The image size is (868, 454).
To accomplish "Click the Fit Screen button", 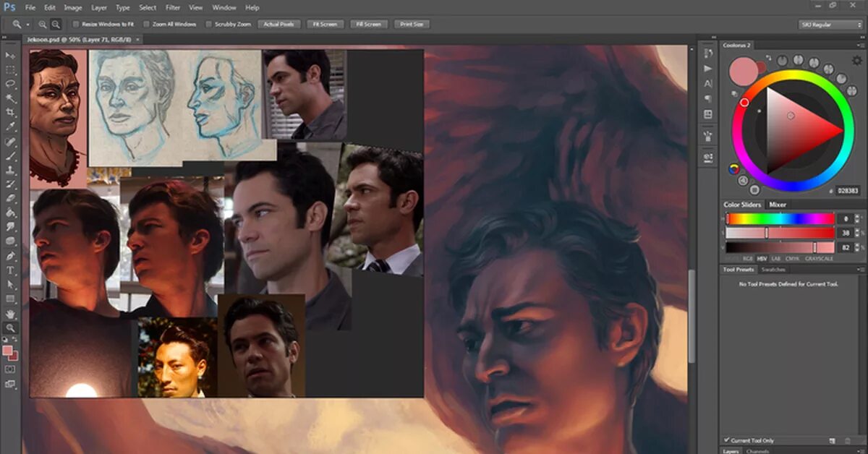I will point(325,24).
